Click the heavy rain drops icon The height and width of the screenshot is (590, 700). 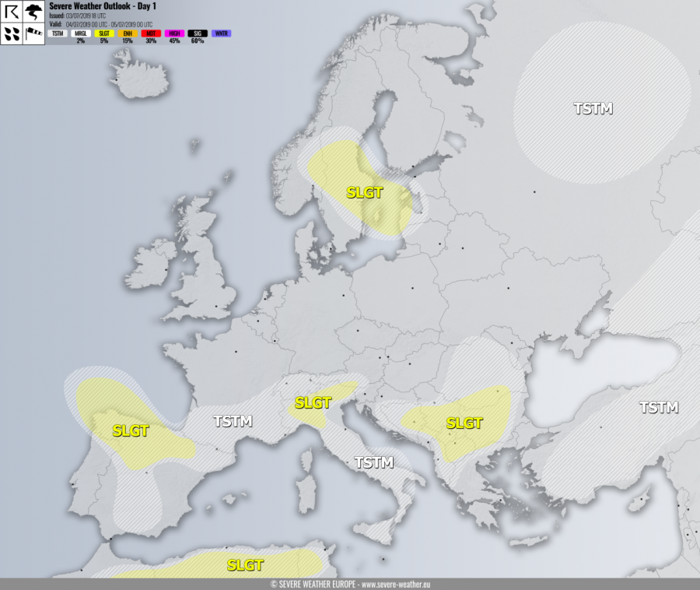[12, 33]
